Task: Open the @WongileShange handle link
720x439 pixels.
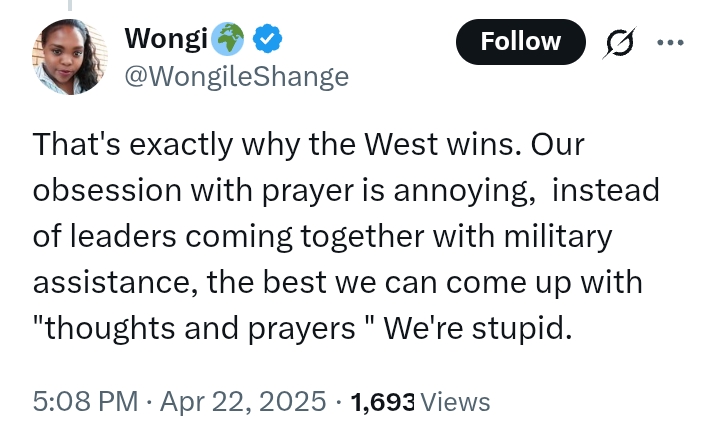Action: point(236,77)
